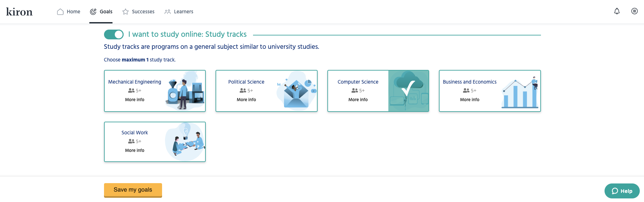644x202 pixels.
Task: Open the notifications bell
Action: [617, 11]
